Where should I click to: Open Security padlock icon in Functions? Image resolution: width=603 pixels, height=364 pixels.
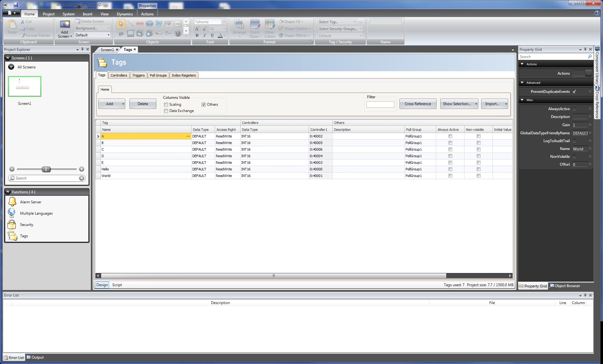pos(12,224)
